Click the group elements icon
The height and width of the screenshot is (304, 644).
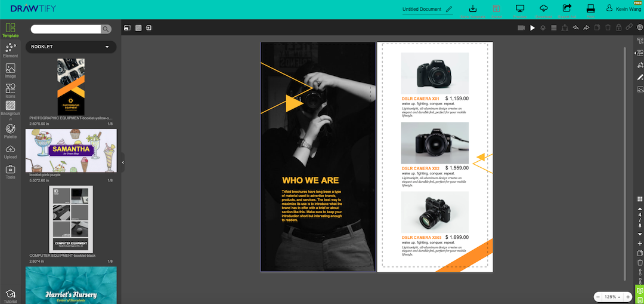tap(565, 28)
